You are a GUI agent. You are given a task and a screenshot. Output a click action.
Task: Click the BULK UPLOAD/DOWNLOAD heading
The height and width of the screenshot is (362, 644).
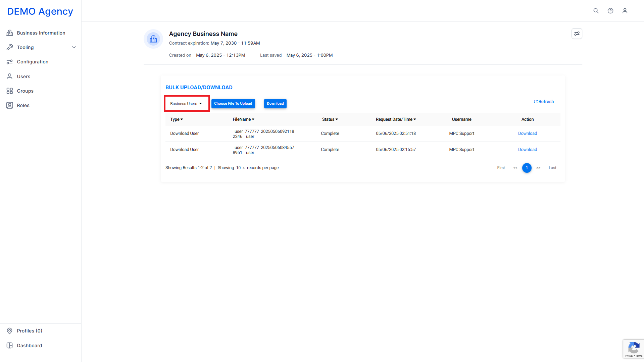[x=199, y=88]
